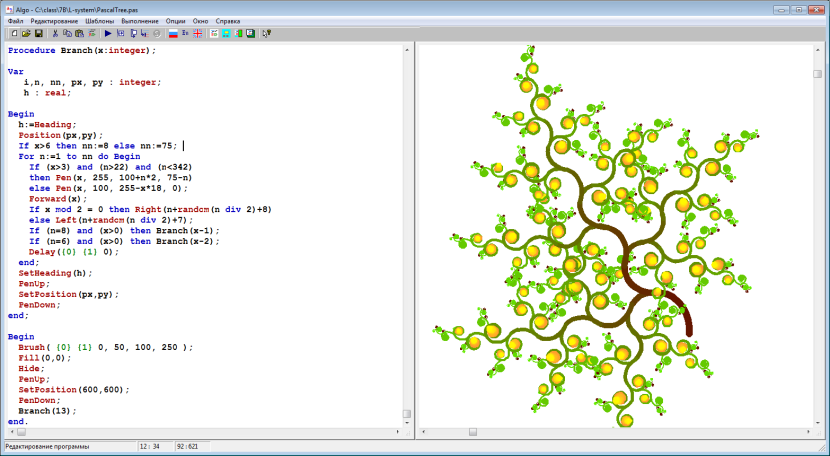Screen dimensions: 830x456
Task: Click the Copy icon in the toolbar
Action: (68, 33)
